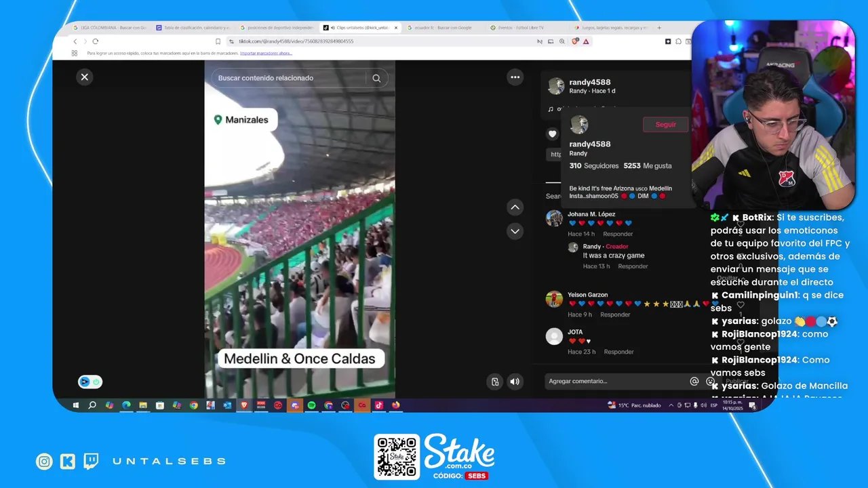Image resolution: width=868 pixels, height=488 pixels.
Task: Click the Brave Shields lion icon
Action: point(575,41)
